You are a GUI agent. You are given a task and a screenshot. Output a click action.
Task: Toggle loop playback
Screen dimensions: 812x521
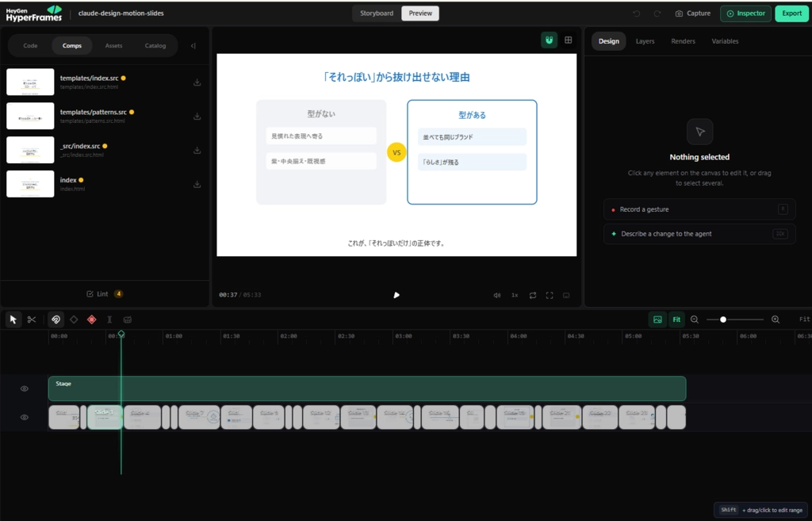(x=532, y=295)
